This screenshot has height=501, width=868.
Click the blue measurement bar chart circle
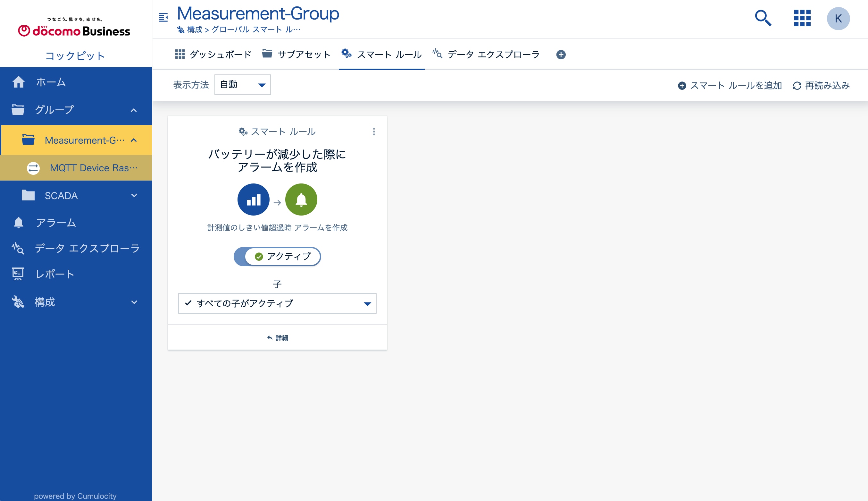coord(253,200)
